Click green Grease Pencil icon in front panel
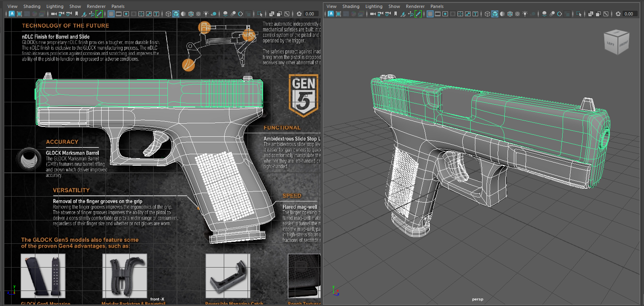This screenshot has width=644, height=306. click(x=99, y=14)
